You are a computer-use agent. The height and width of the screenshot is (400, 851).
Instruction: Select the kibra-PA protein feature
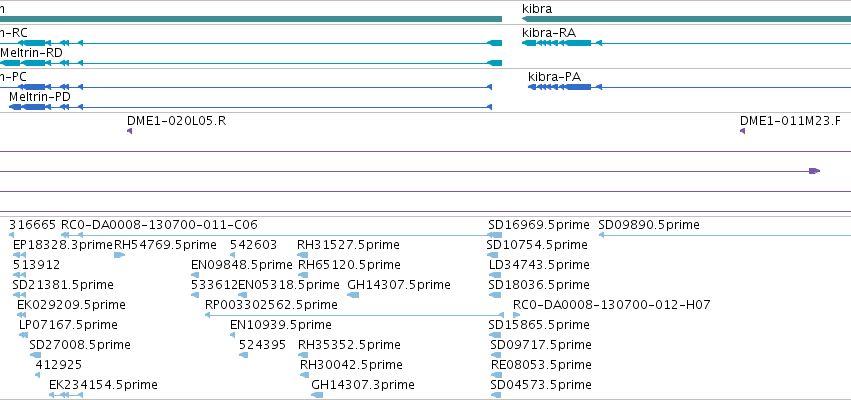[x=689, y=87]
